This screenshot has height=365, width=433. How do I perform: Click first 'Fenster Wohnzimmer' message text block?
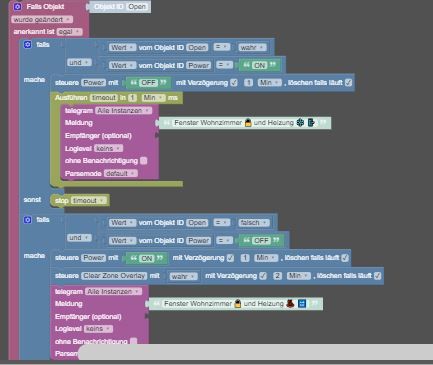click(x=245, y=123)
